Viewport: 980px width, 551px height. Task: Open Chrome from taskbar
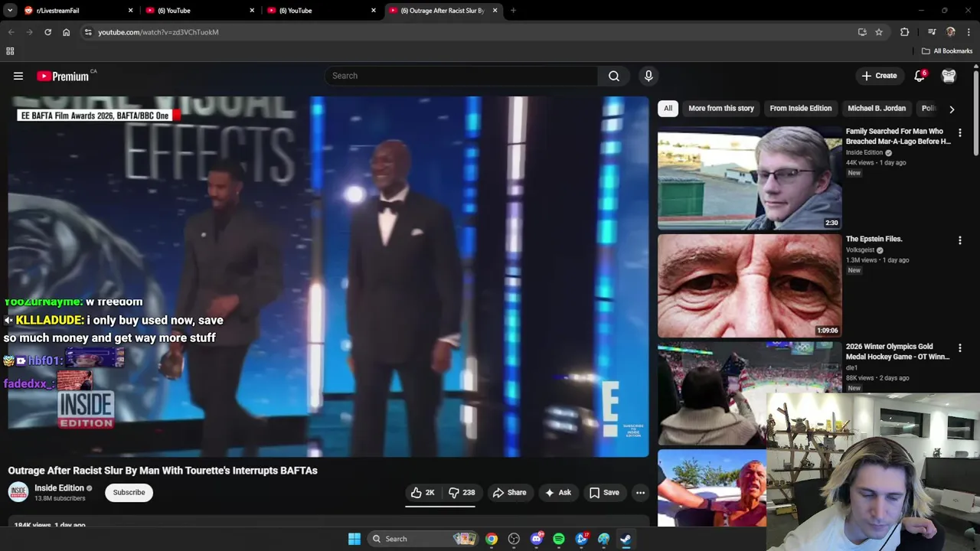click(492, 539)
